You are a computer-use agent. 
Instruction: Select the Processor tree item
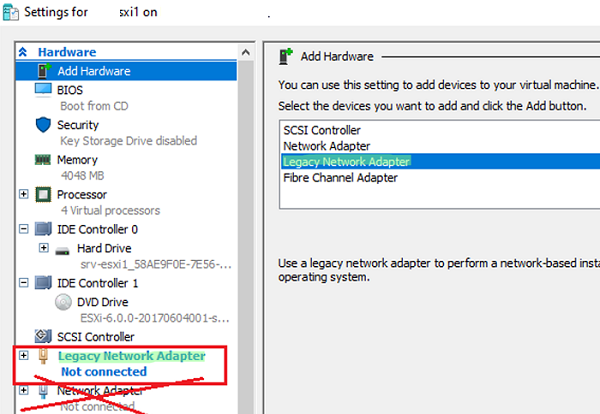(x=82, y=195)
